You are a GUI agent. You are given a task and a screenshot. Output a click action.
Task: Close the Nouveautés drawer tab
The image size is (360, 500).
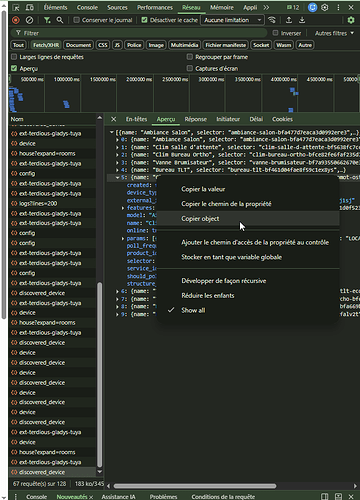coord(91,497)
